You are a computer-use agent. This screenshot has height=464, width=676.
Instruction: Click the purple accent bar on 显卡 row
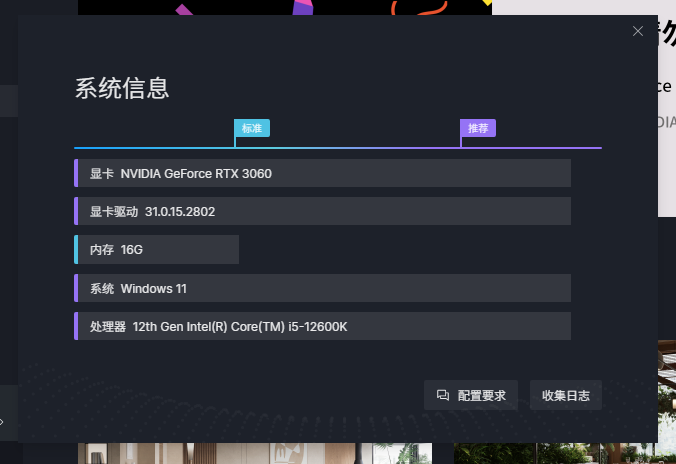point(76,173)
